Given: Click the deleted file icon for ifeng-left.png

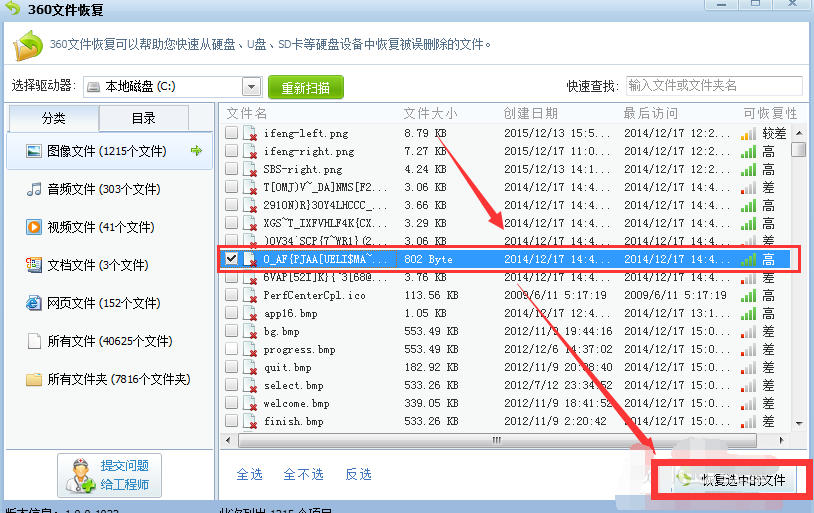Looking at the screenshot, I should pyautogui.click(x=250, y=133).
